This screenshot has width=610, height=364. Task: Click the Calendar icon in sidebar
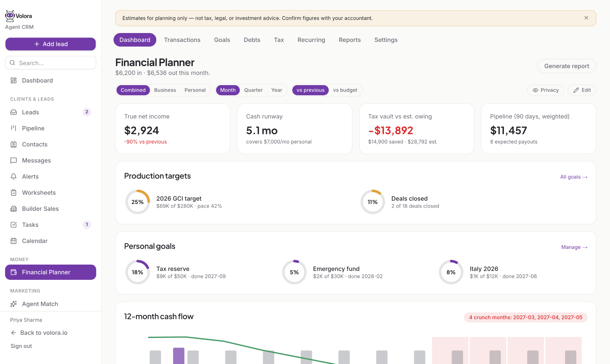13,241
